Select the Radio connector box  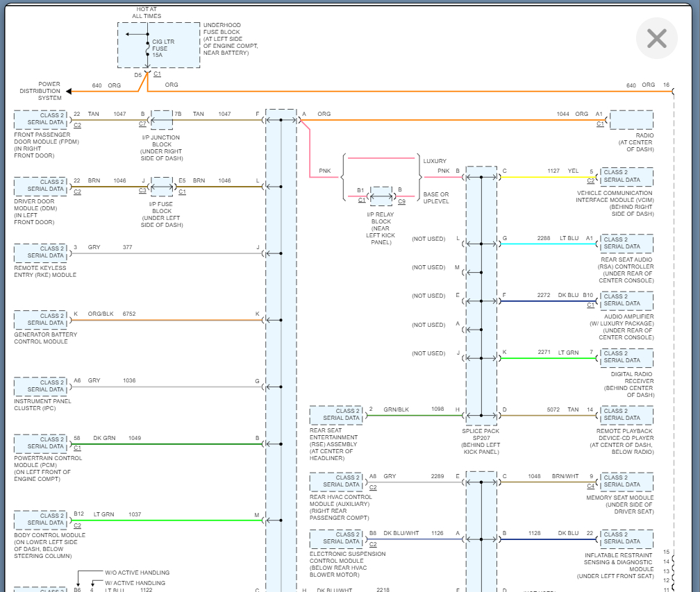click(631, 120)
